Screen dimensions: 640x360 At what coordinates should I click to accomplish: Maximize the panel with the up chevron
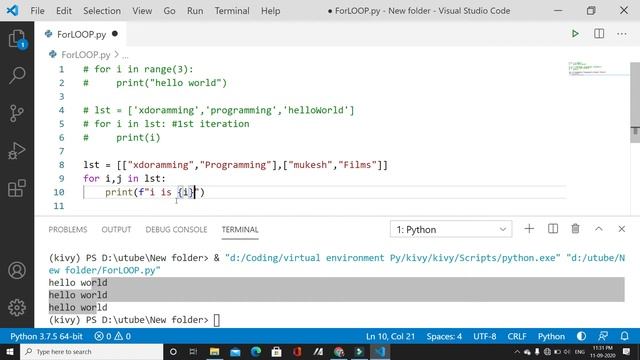[x=599, y=229]
